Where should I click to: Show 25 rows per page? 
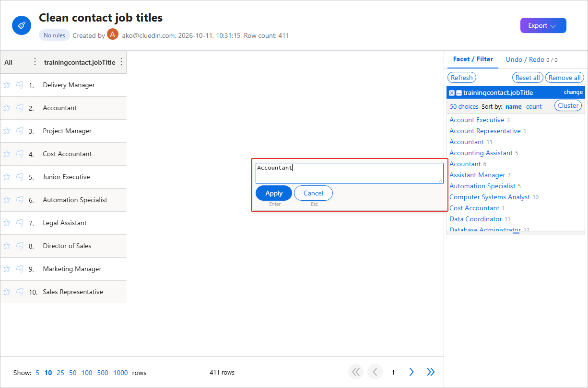[60, 373]
